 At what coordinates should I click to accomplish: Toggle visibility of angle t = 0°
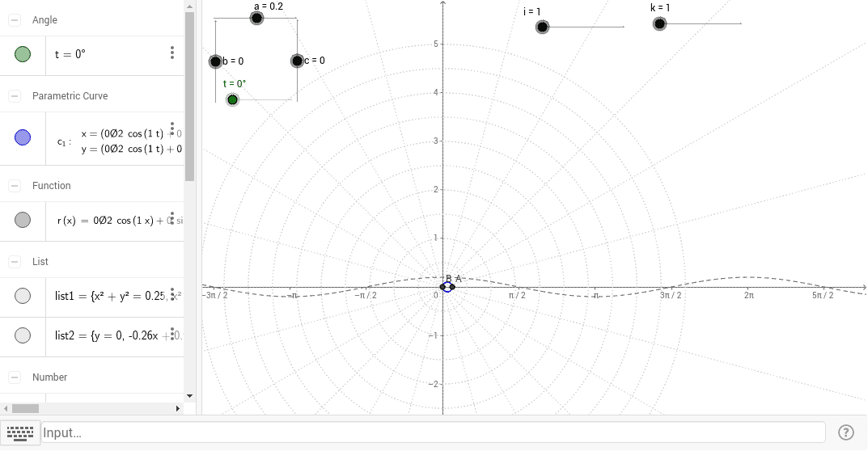[x=23, y=54]
